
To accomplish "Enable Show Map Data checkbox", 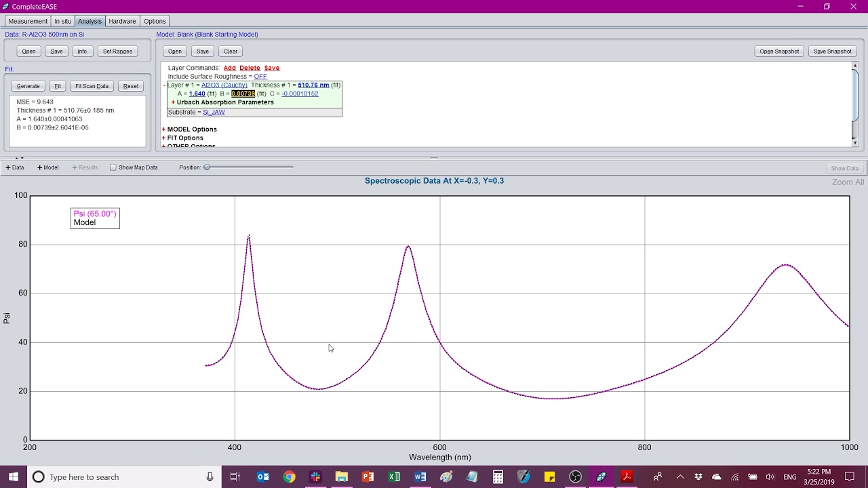I will [x=113, y=167].
